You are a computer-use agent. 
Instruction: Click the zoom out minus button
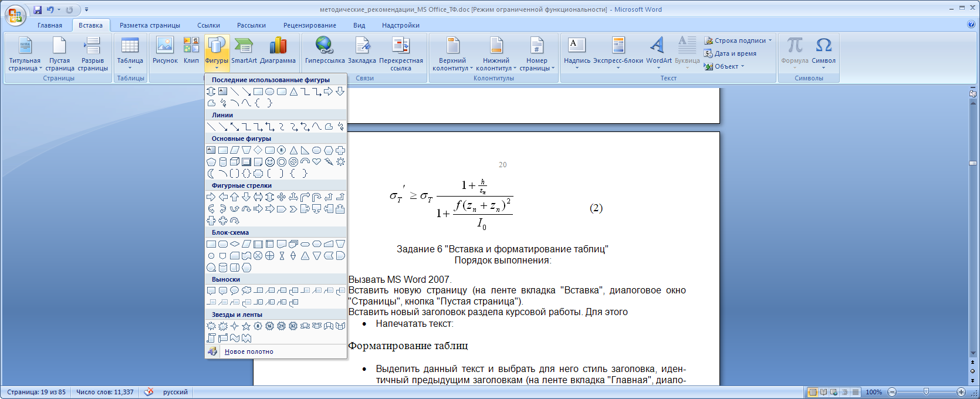click(x=892, y=392)
